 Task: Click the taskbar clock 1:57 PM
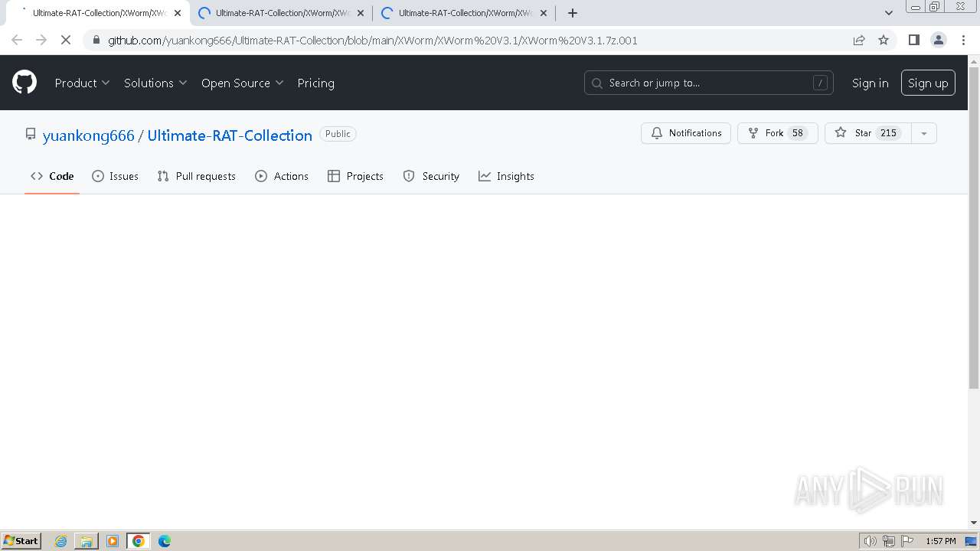pos(941,541)
